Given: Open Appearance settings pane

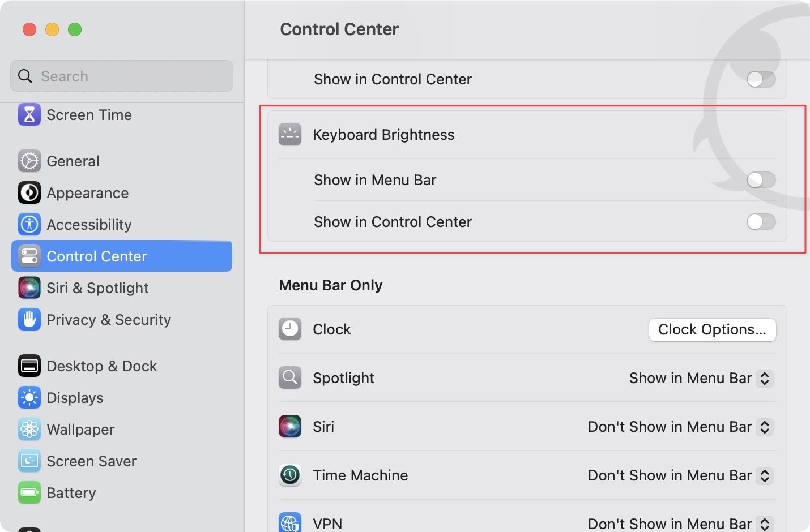Looking at the screenshot, I should click(x=122, y=193).
